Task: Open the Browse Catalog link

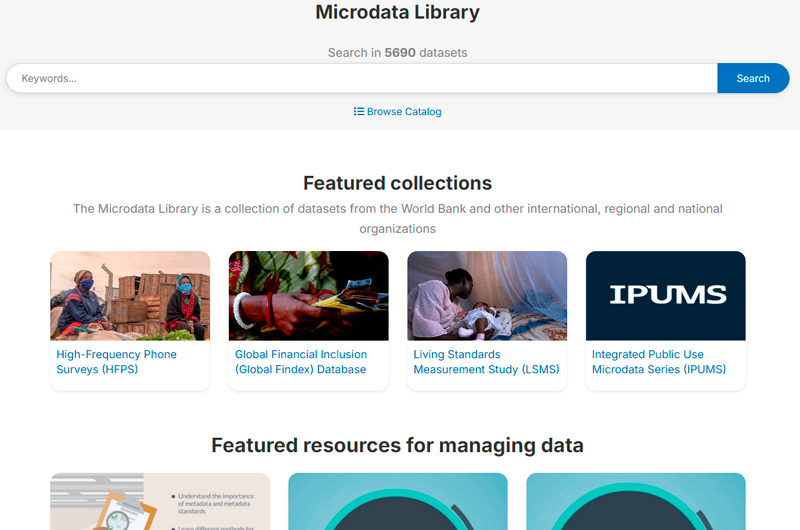Action: (397, 111)
